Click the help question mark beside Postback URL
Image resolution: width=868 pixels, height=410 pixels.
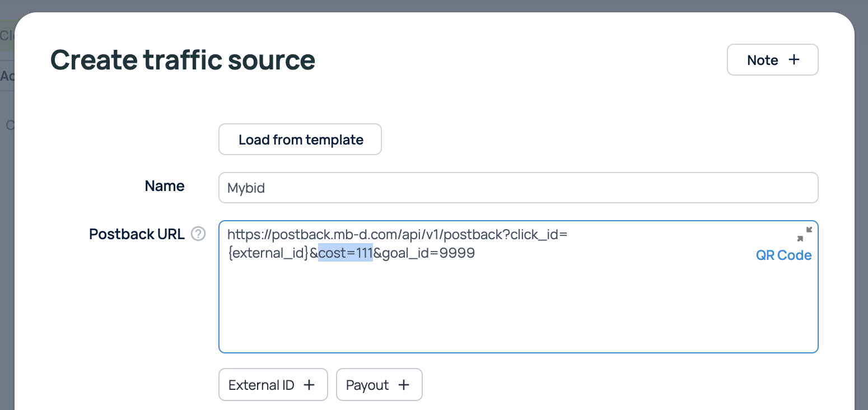pos(198,234)
